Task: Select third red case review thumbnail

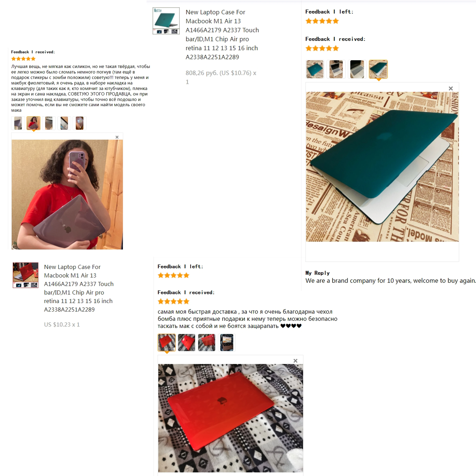Action: 207,342
